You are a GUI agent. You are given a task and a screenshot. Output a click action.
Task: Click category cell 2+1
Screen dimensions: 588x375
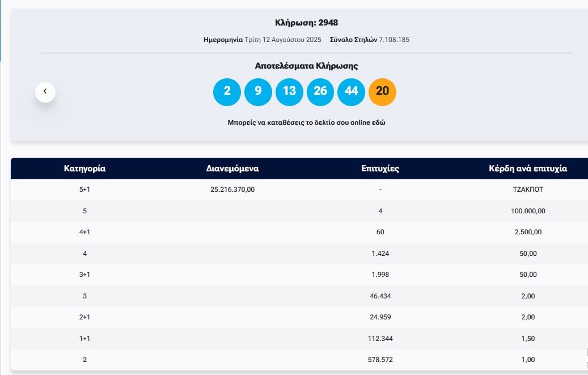click(x=84, y=317)
